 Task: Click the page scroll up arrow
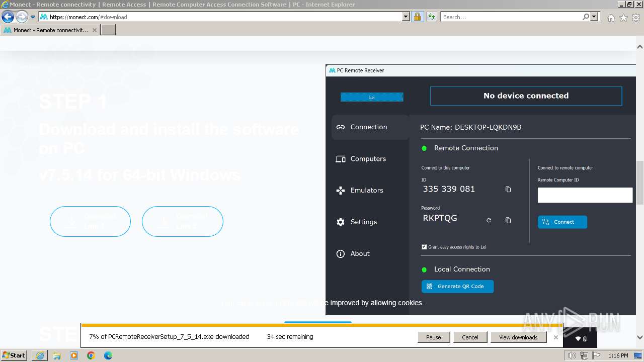coord(640,47)
